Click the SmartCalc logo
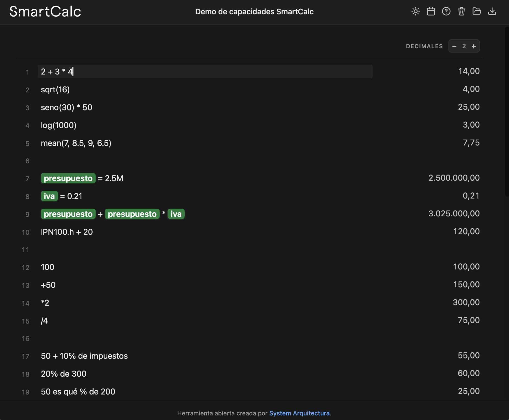The height and width of the screenshot is (420, 509). (x=45, y=11)
